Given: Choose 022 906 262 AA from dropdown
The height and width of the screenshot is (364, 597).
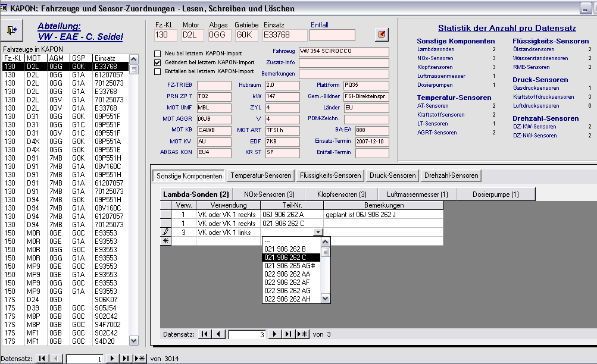Looking at the screenshot, I should coord(291,274).
